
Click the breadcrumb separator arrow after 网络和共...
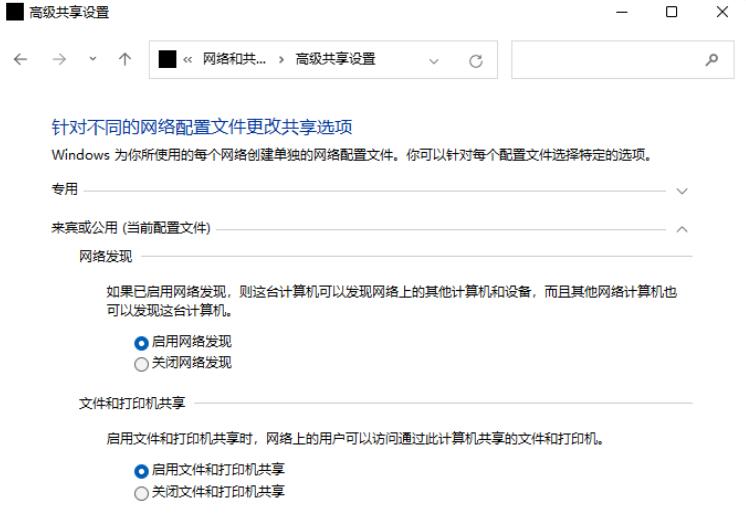(x=282, y=59)
